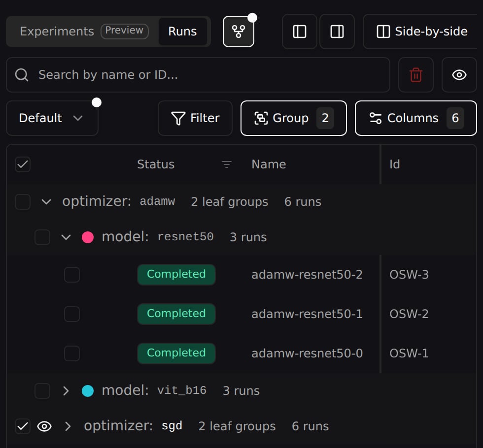
Task: Collapse the optimizer adamw group
Action: pos(46,202)
